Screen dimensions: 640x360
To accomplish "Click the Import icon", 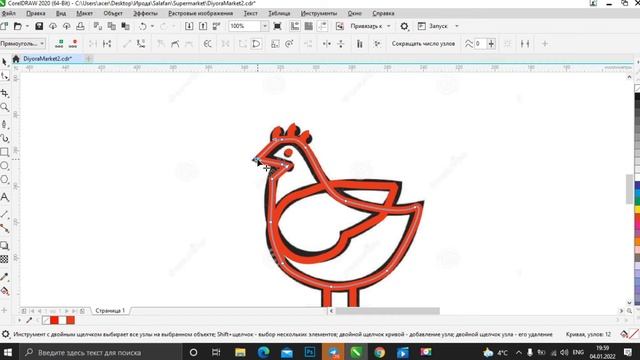I will (x=189, y=26).
